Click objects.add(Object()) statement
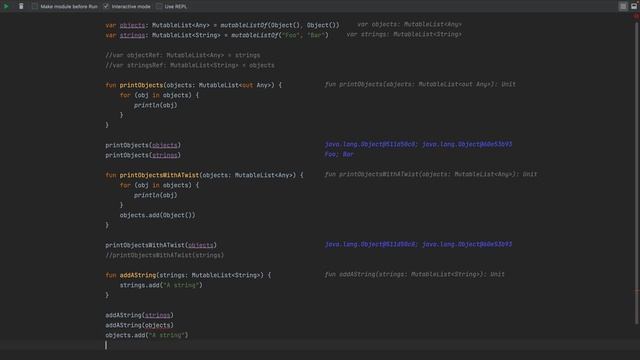Viewport: 640px width, 360px height. point(158,215)
